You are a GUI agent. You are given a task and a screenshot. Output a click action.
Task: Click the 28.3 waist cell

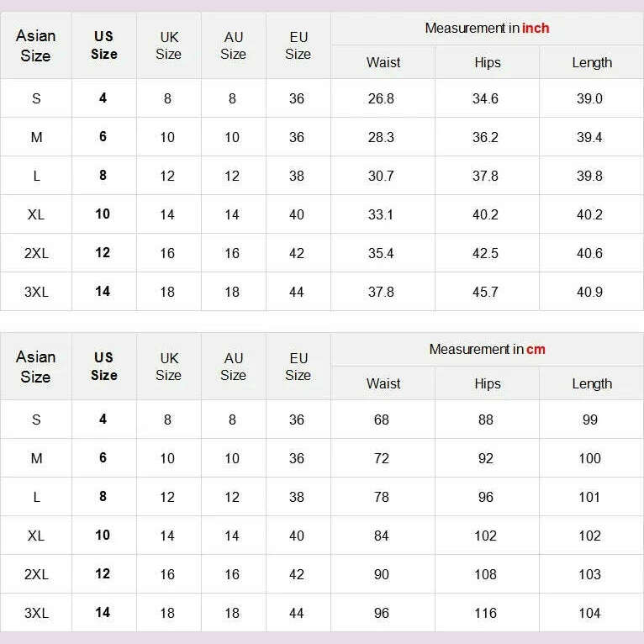381,137
